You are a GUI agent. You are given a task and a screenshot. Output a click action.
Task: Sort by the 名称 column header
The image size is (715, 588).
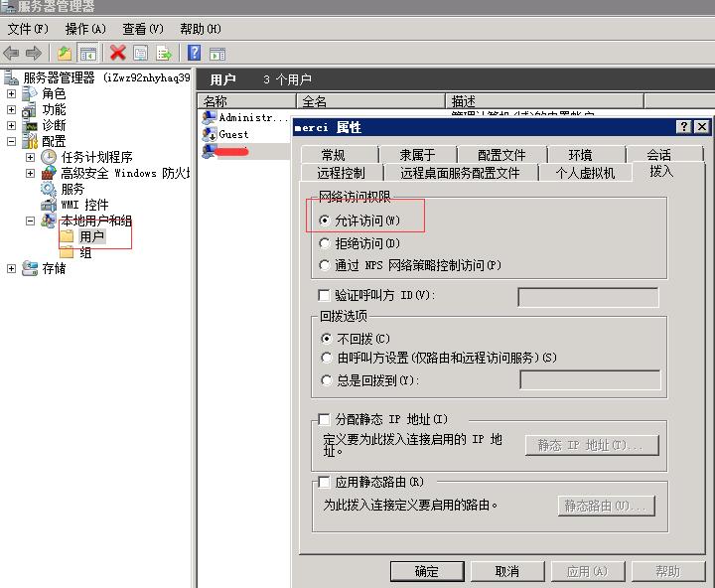tap(246, 100)
